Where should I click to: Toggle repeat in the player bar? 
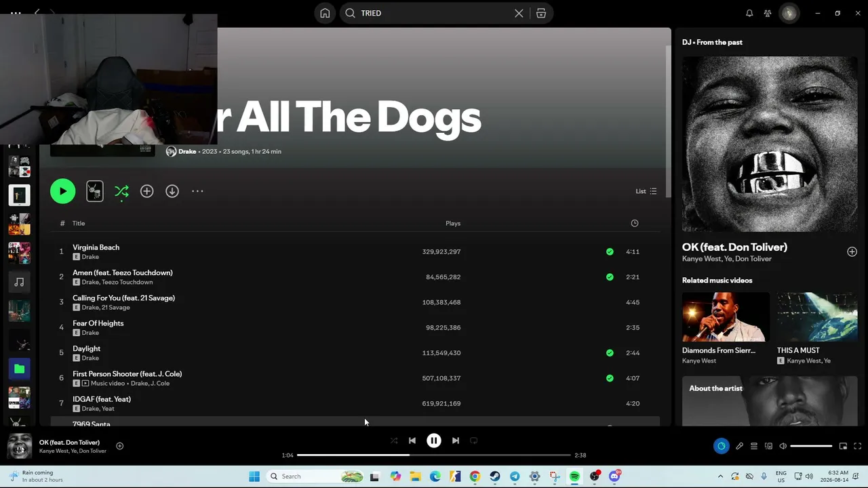[474, 441]
